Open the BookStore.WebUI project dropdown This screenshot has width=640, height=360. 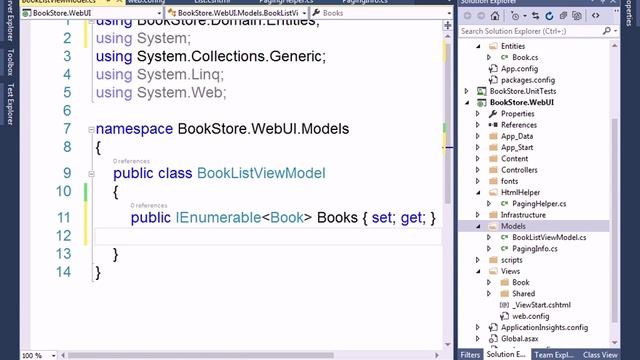(x=159, y=13)
